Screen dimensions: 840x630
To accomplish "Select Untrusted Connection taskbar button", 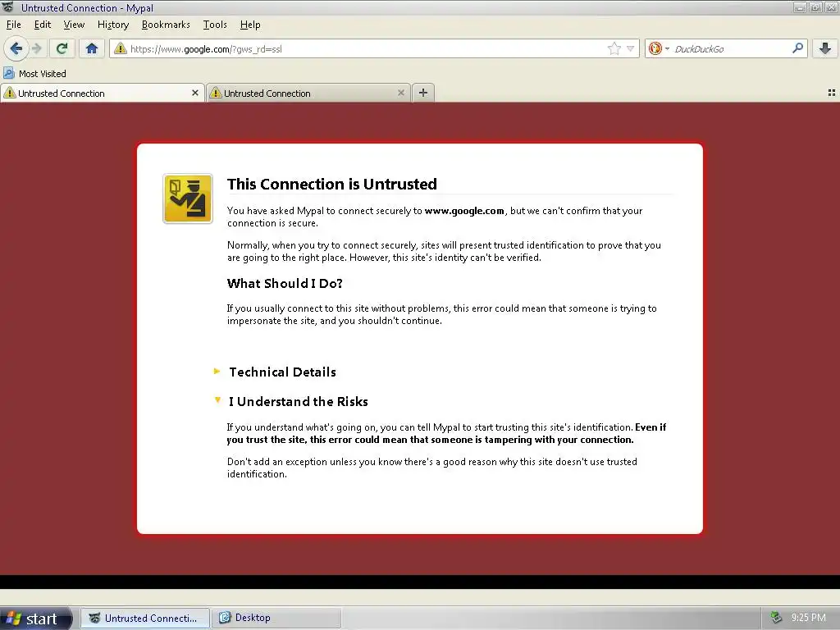I will pyautogui.click(x=144, y=619).
